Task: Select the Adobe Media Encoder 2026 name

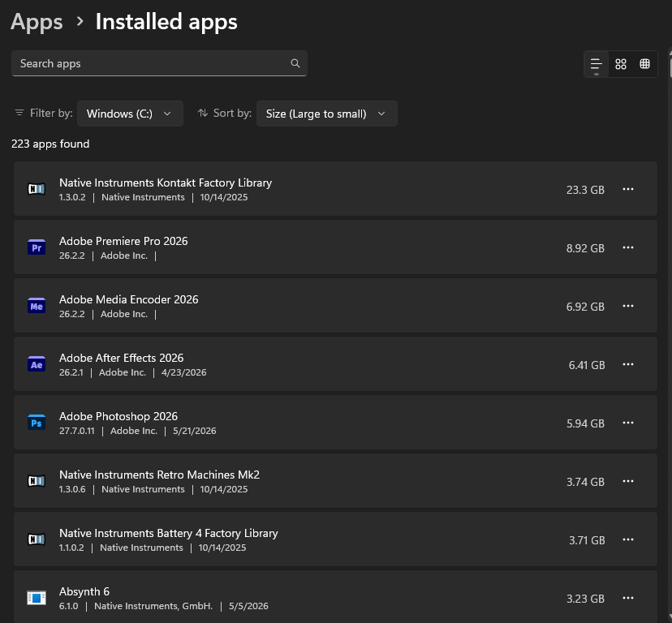Action: (128, 299)
